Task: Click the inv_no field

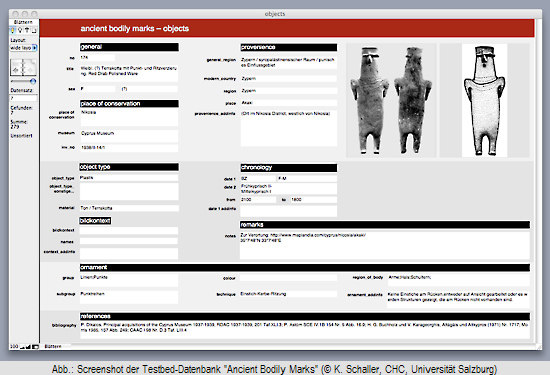Action: pos(129,148)
